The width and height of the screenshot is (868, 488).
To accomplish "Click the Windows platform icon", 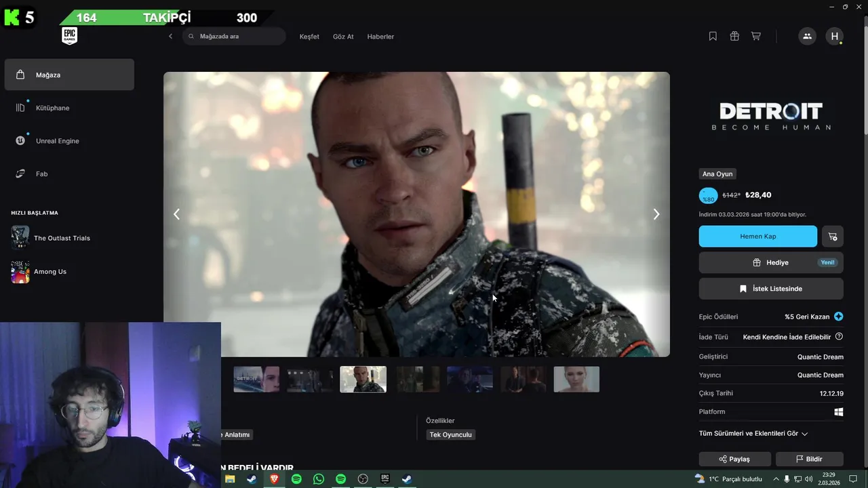I will 839,412.
